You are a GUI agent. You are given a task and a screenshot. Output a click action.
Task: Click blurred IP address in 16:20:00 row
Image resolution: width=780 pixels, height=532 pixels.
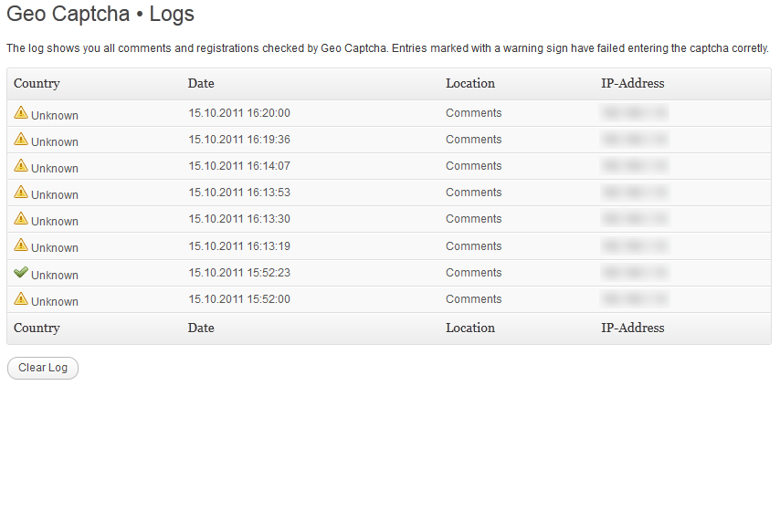[x=635, y=113]
